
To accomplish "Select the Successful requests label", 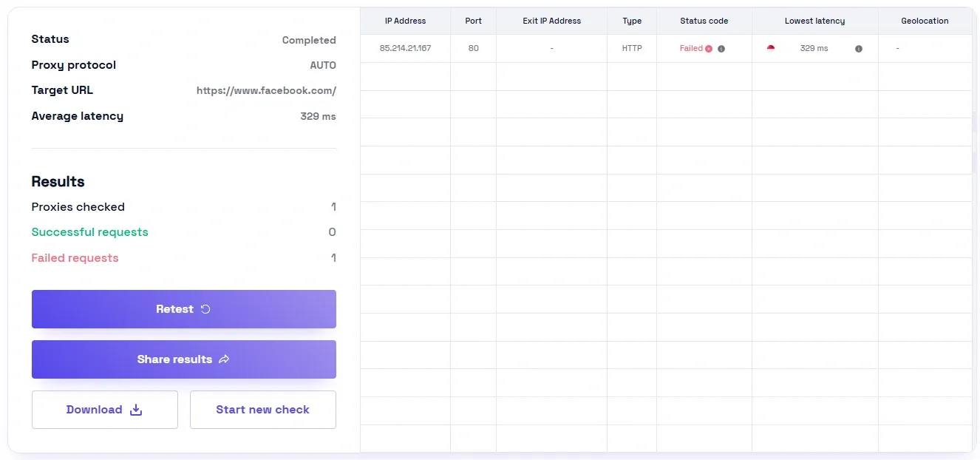I will [89, 231].
